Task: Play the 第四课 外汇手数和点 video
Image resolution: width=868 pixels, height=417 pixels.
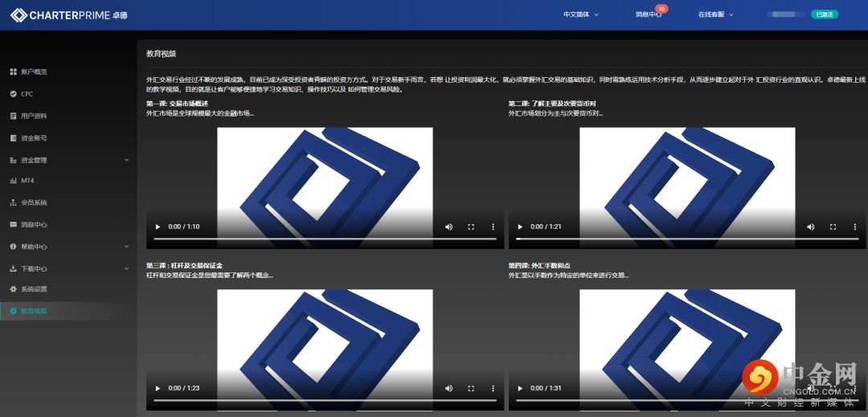Action: point(520,388)
